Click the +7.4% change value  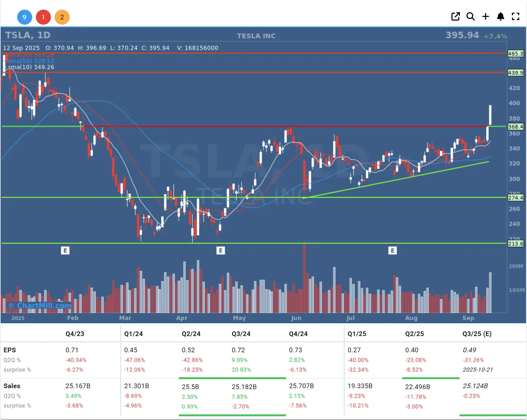[x=495, y=36]
